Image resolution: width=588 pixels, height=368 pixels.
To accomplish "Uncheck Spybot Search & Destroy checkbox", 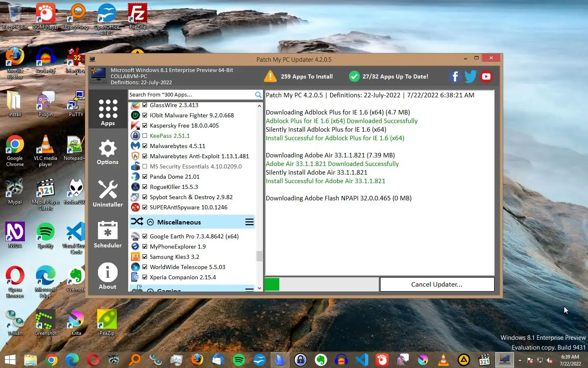I will (x=145, y=197).
